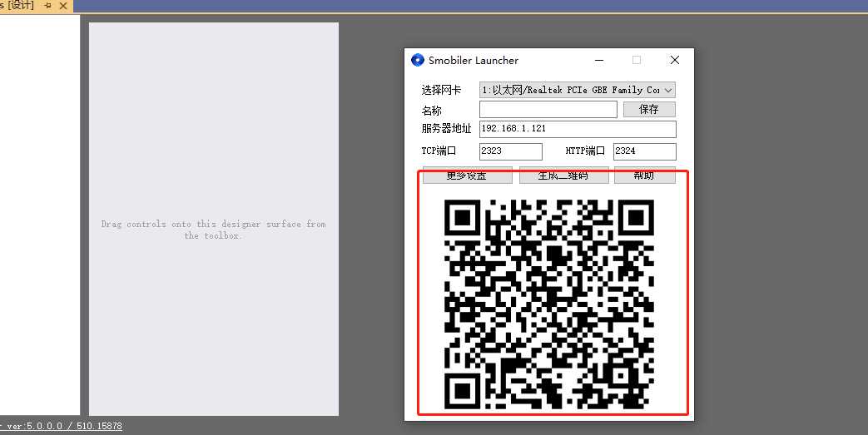This screenshot has width=868, height=435.
Task: Click the 保存 save button
Action: click(x=649, y=109)
